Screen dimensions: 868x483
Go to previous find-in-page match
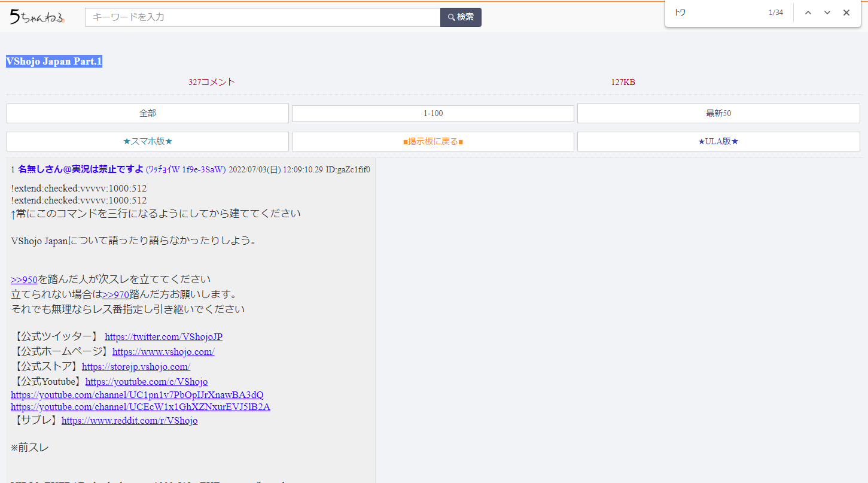(808, 13)
